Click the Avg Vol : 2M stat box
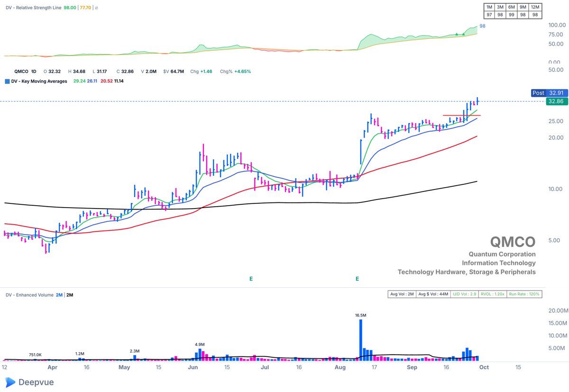This screenshot has height=392, width=569. click(x=401, y=294)
